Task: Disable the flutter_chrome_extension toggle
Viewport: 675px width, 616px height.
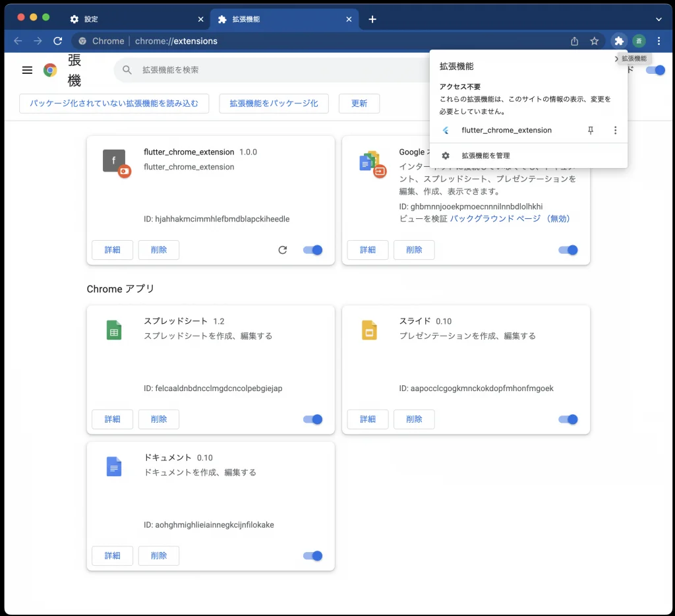Action: point(312,250)
